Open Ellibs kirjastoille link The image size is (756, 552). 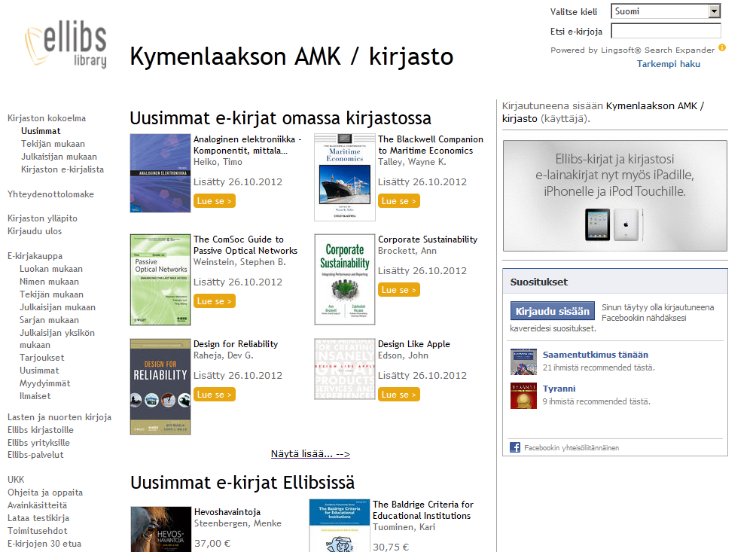pos(41,430)
